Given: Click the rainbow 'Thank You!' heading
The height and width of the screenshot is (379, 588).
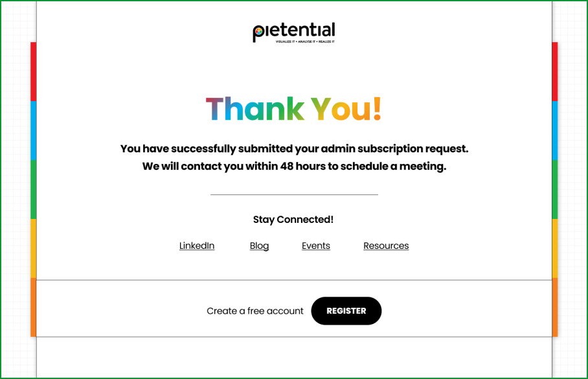Looking at the screenshot, I should click(293, 109).
